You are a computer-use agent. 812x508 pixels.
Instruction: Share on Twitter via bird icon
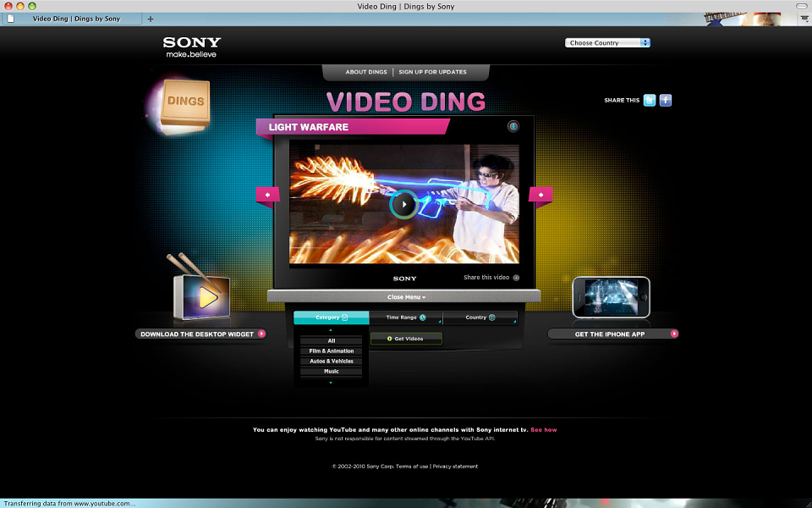[x=650, y=101]
